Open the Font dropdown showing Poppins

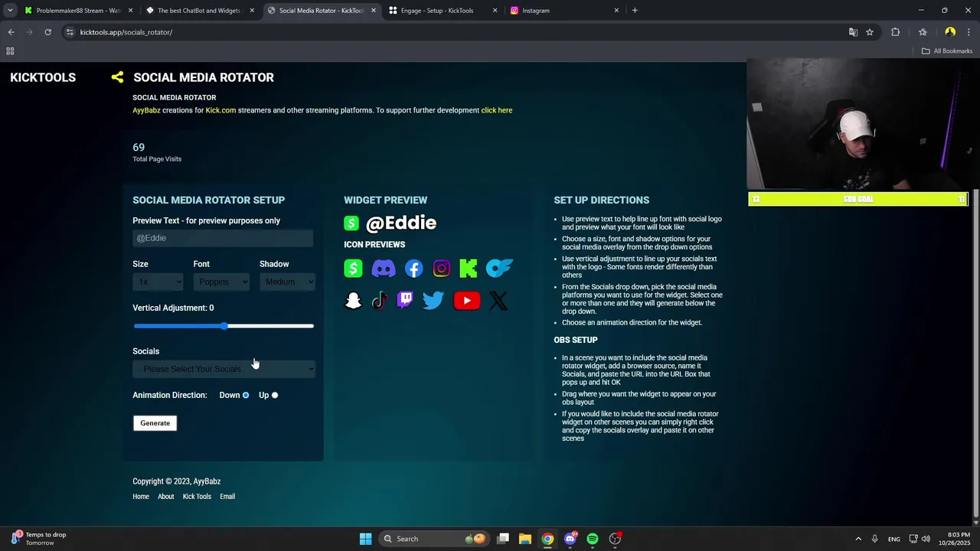pyautogui.click(x=221, y=282)
